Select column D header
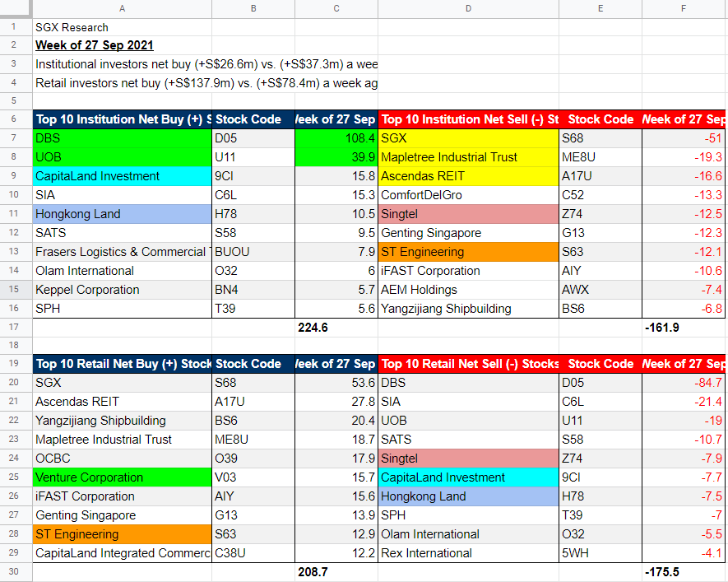The image size is (728, 582). click(468, 8)
